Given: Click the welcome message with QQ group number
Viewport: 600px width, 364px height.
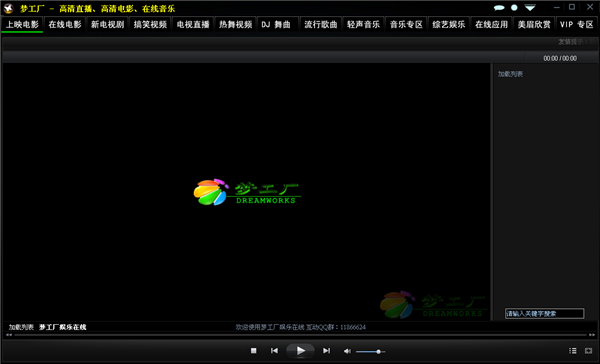Looking at the screenshot, I should [300, 327].
